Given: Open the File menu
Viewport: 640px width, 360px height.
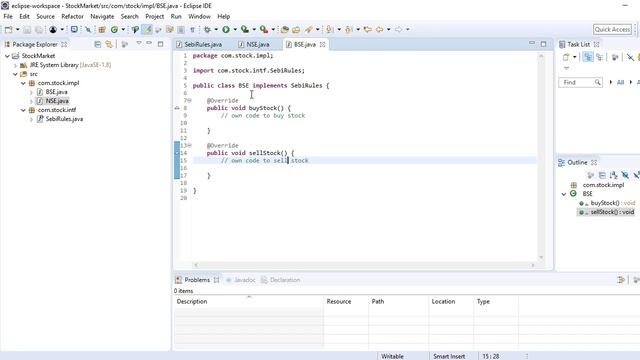Looking at the screenshot, I should (x=8, y=16).
